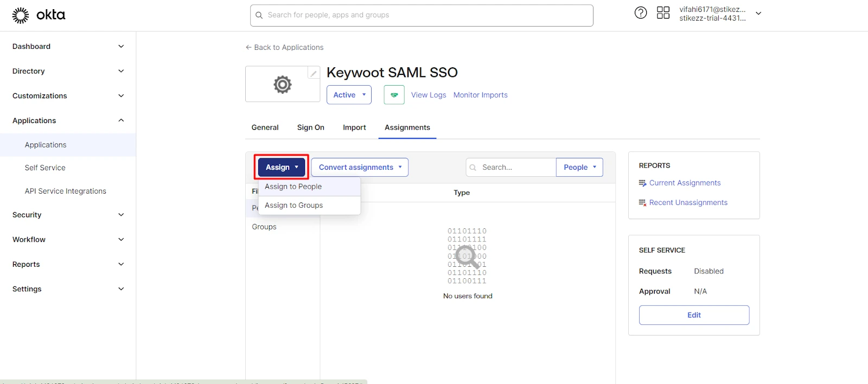Click the Assign dropdown button
This screenshot has height=384, width=868.
pos(282,168)
